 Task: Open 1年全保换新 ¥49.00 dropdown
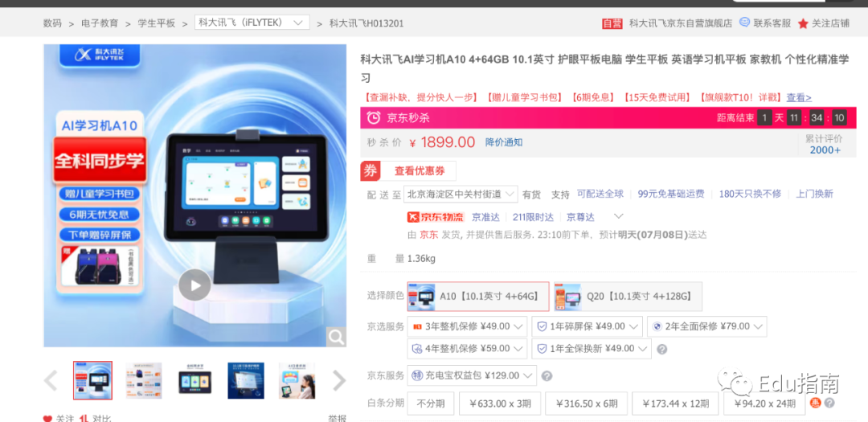(x=592, y=348)
